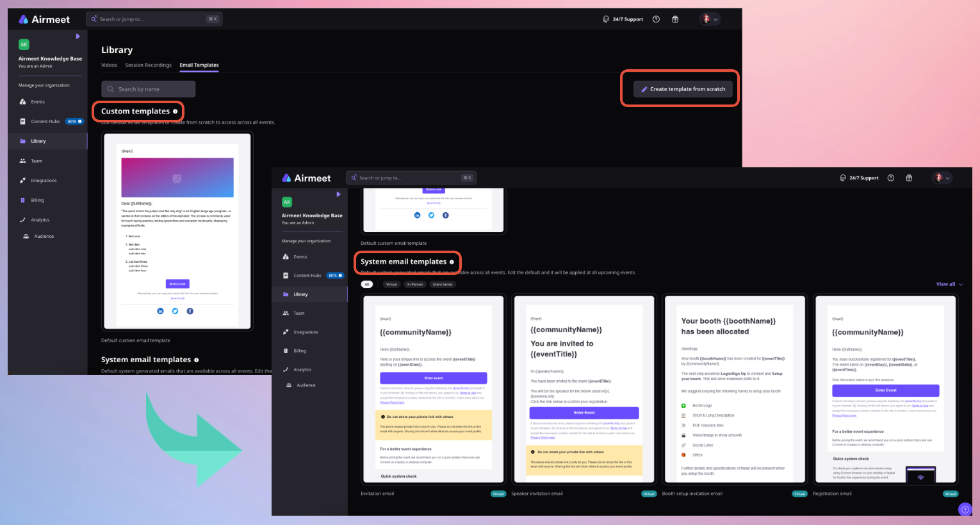Open the Default custom email template thumbnail in back window
This screenshot has width=980, height=525.
pos(177,231)
